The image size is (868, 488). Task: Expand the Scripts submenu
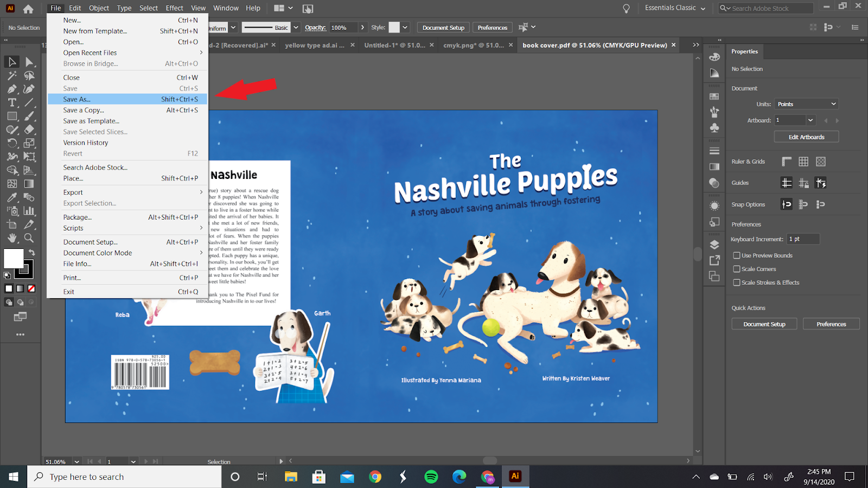(x=127, y=228)
